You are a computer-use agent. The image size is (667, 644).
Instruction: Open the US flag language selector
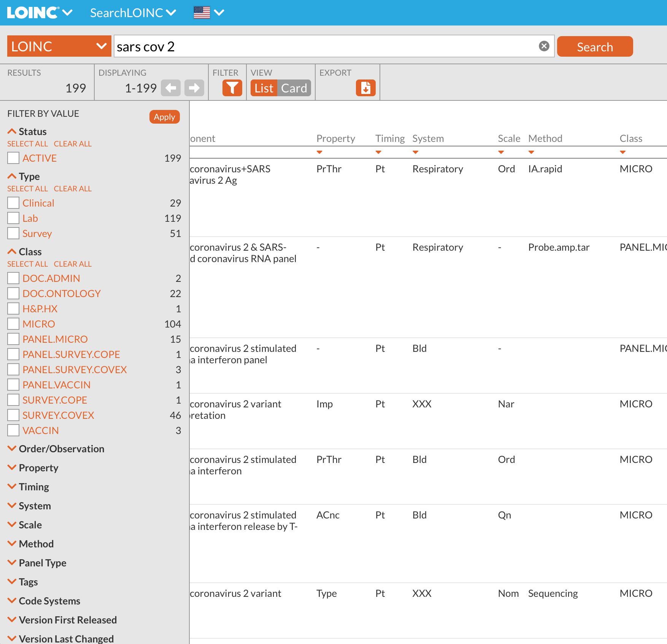[x=209, y=13]
